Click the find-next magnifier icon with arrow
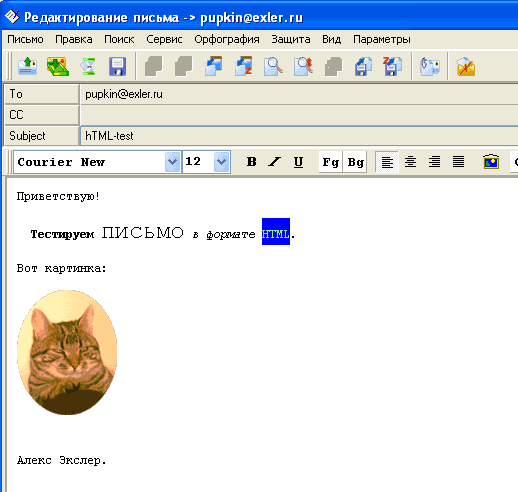The width and height of the screenshot is (518, 492). [x=303, y=66]
